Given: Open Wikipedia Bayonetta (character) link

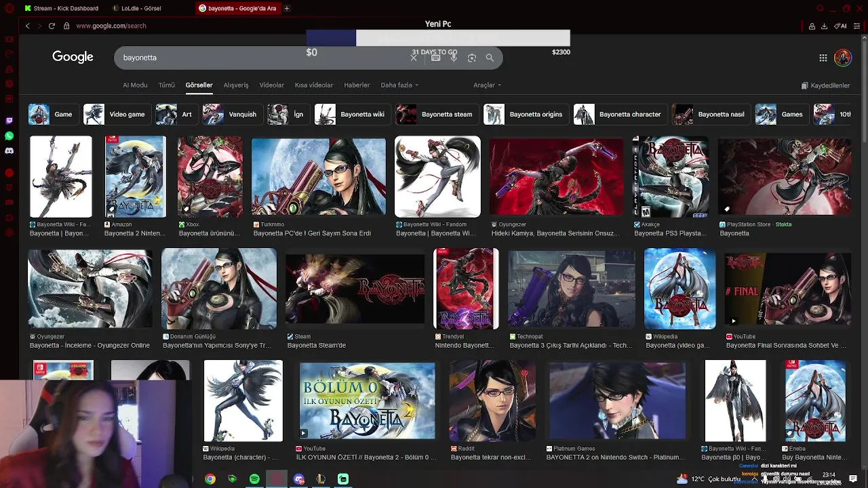Looking at the screenshot, I should pyautogui.click(x=241, y=457).
